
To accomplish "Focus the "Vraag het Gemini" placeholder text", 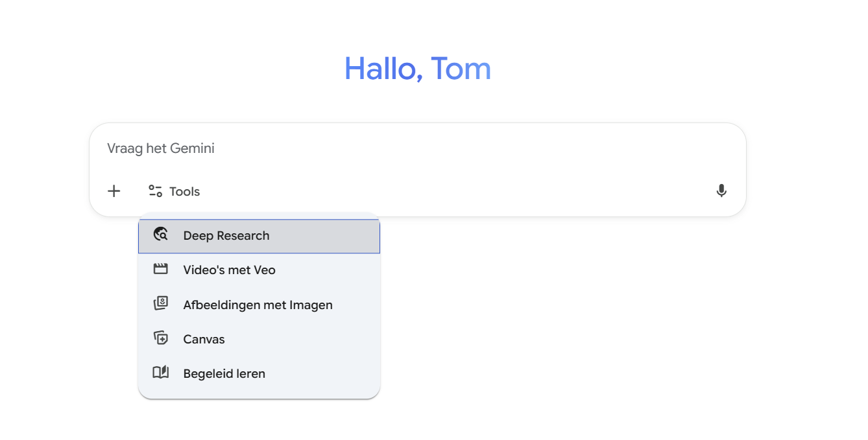I will pos(161,148).
